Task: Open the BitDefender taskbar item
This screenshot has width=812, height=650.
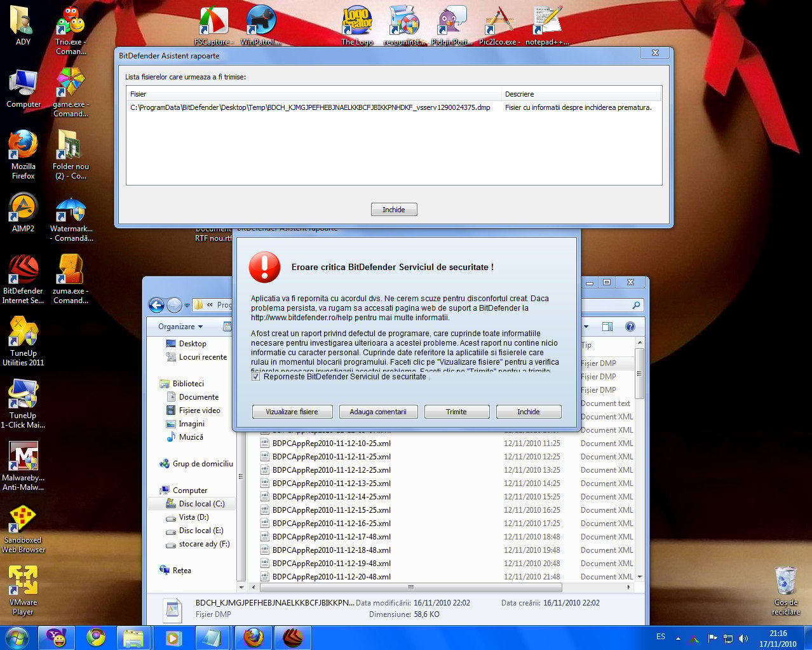Action: pyautogui.click(x=292, y=637)
